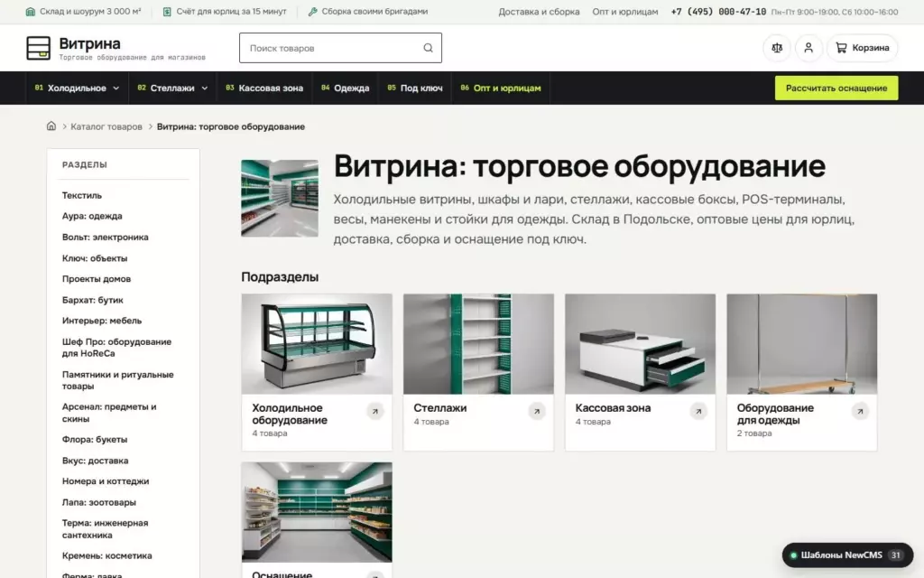Expand the Стеллажи menu dropdown

point(172,88)
